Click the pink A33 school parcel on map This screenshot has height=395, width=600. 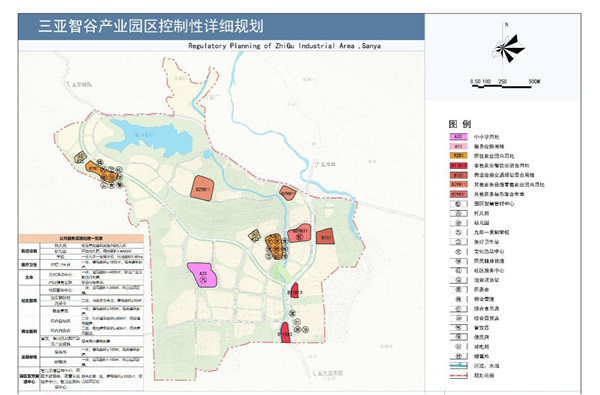coord(203,275)
